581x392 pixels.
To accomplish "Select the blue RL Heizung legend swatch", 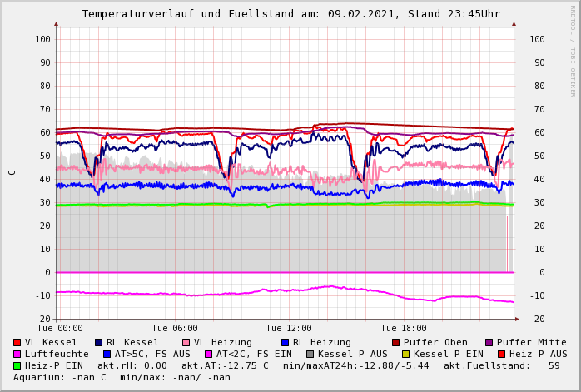I will click(284, 342).
